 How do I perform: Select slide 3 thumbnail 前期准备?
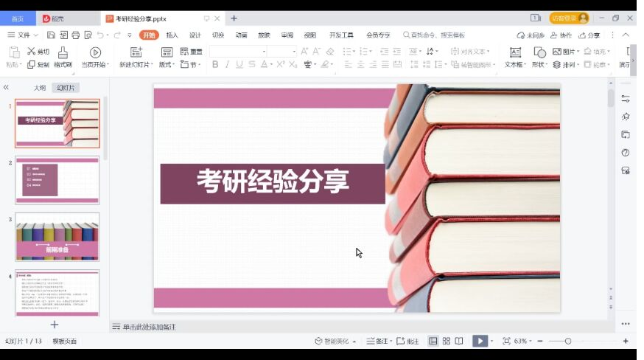[57, 237]
